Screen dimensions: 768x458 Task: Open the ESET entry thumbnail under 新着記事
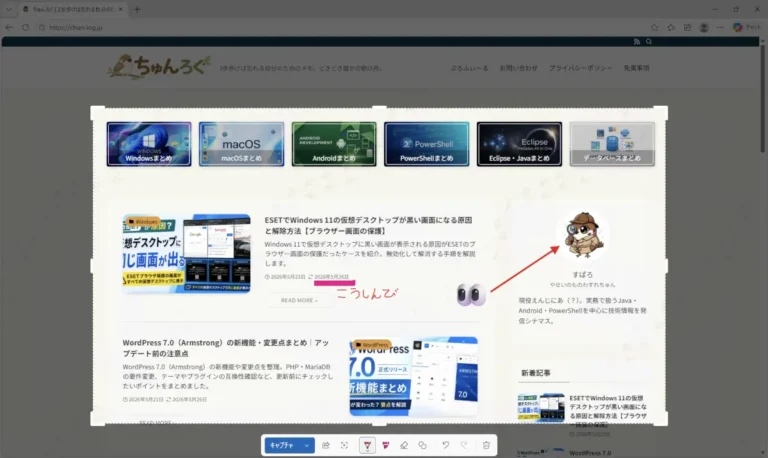pos(541,408)
